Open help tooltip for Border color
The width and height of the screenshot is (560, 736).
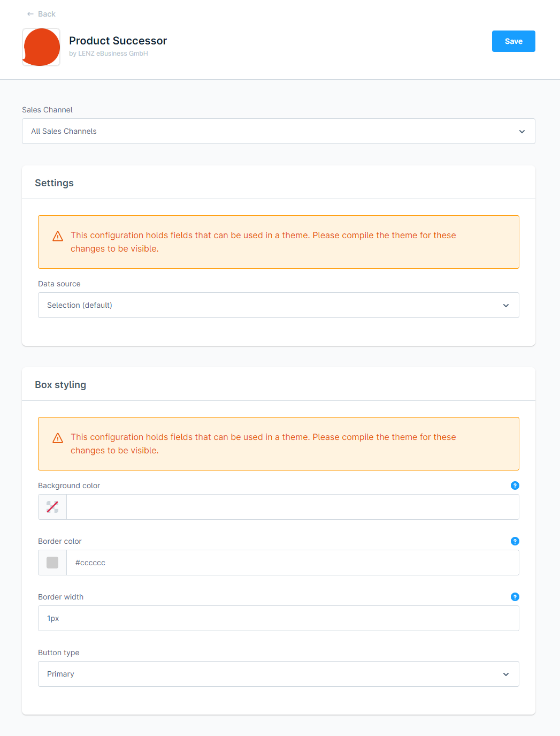pos(515,541)
